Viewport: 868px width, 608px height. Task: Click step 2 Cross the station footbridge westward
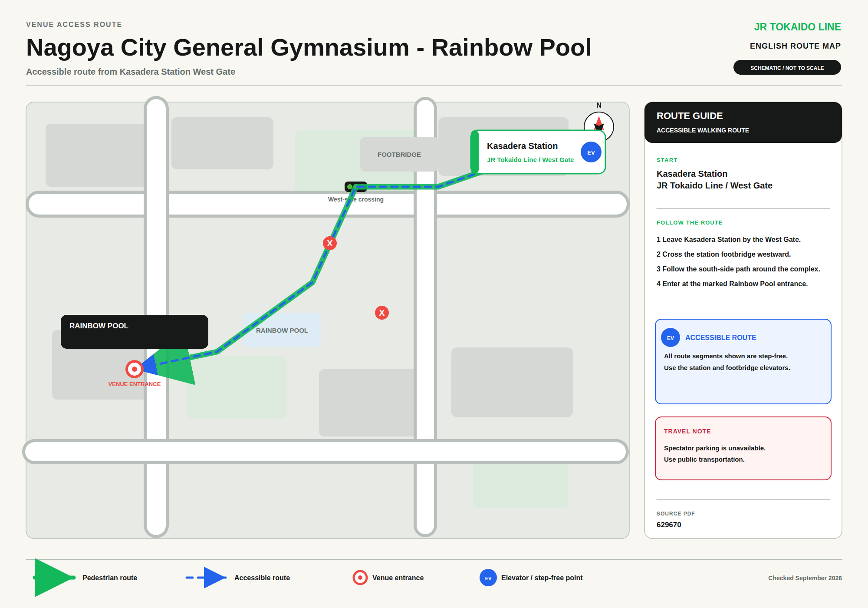point(723,254)
